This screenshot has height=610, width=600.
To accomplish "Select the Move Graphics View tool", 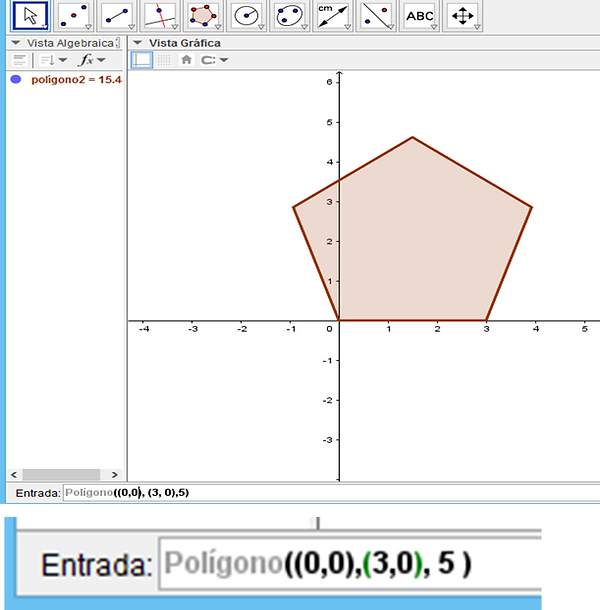I will pos(462,16).
